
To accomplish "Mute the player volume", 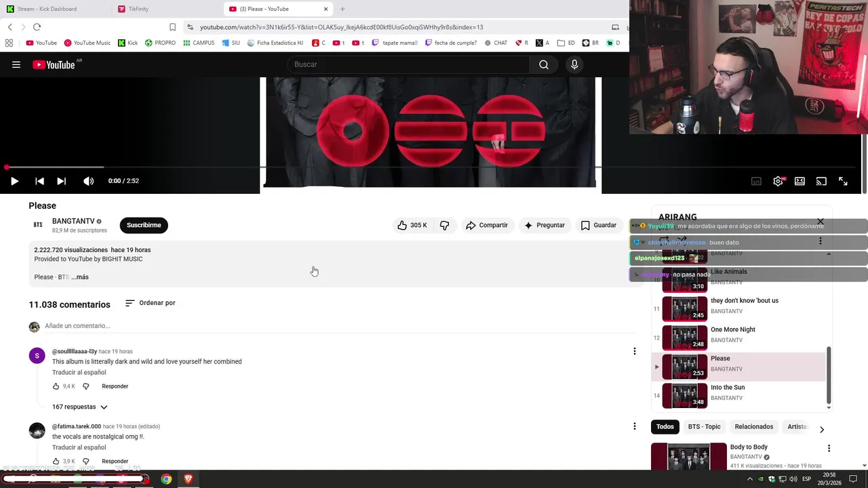I will tap(88, 181).
